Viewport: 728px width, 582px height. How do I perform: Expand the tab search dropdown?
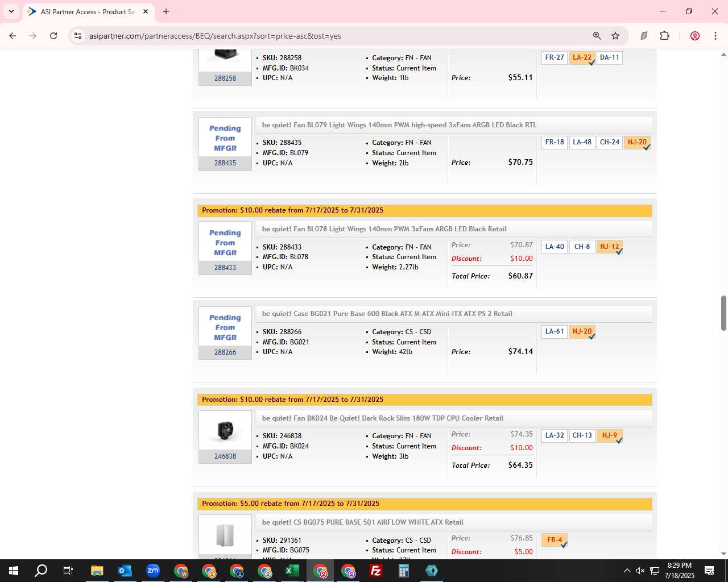(11, 11)
